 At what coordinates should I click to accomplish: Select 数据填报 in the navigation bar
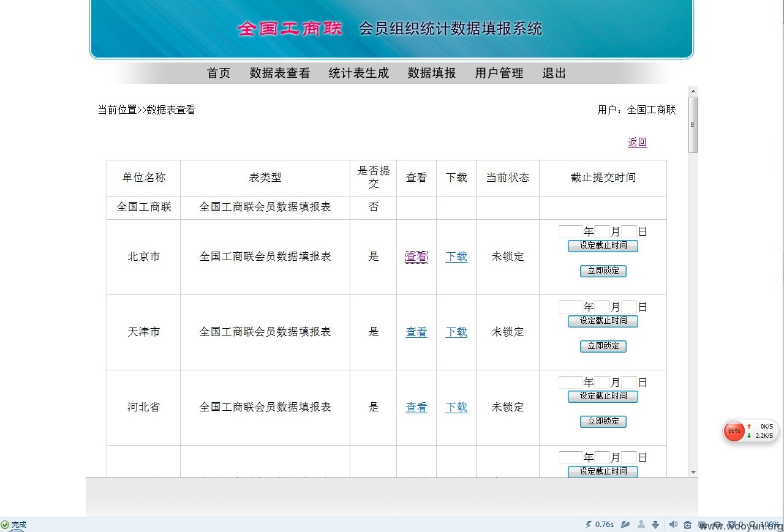pyautogui.click(x=432, y=73)
